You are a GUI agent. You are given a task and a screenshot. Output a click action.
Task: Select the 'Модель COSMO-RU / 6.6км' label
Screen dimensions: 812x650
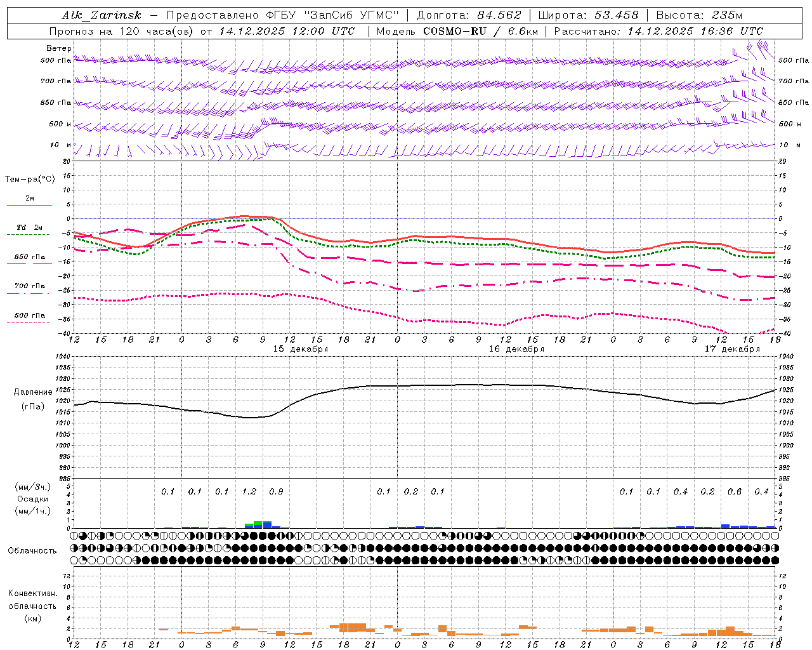click(457, 31)
